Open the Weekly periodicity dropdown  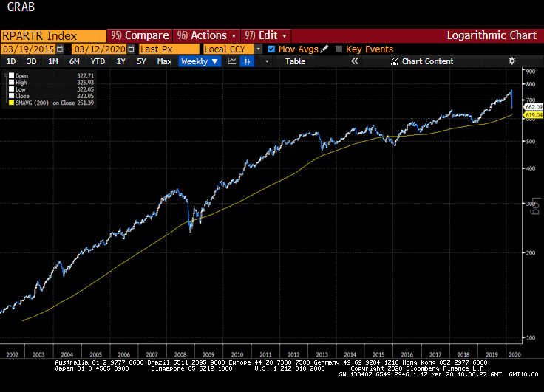[200, 61]
